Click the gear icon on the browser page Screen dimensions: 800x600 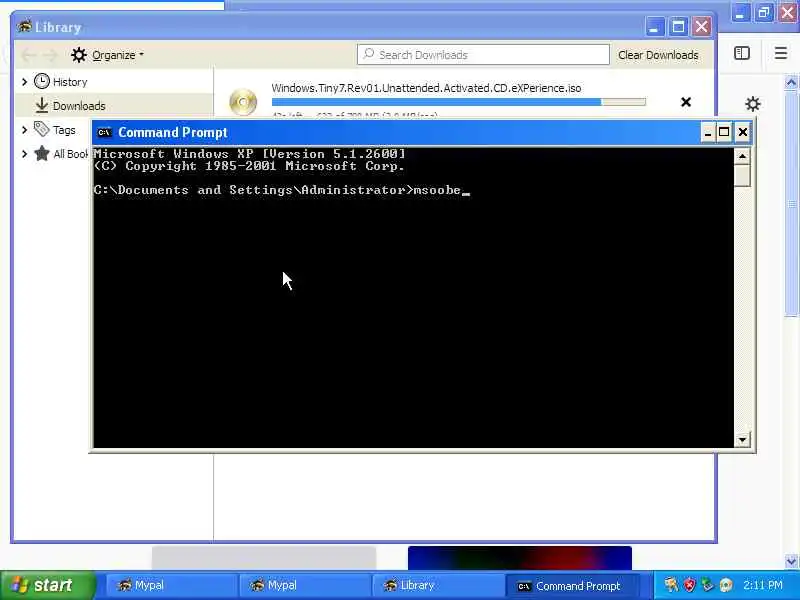753,104
